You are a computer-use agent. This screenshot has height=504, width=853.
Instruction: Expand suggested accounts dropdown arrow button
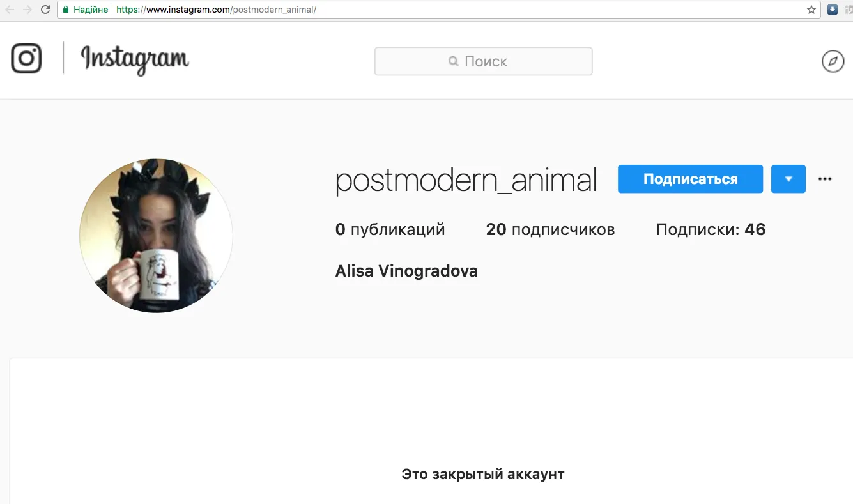pos(788,179)
